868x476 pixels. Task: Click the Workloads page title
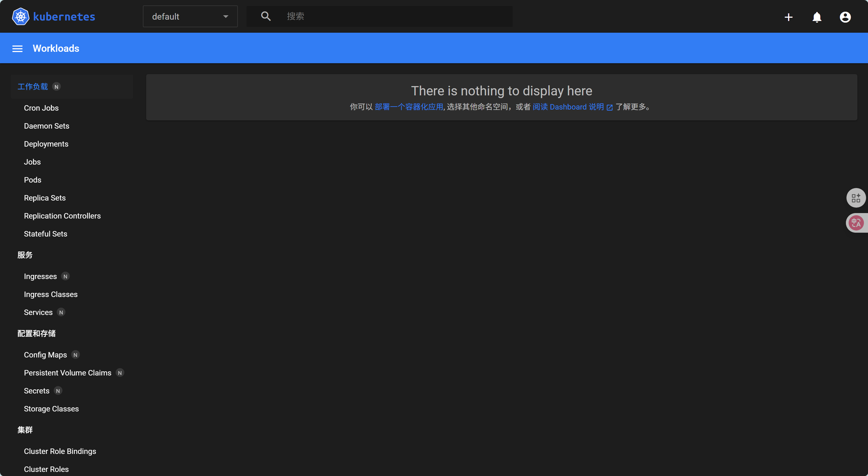(x=56, y=48)
